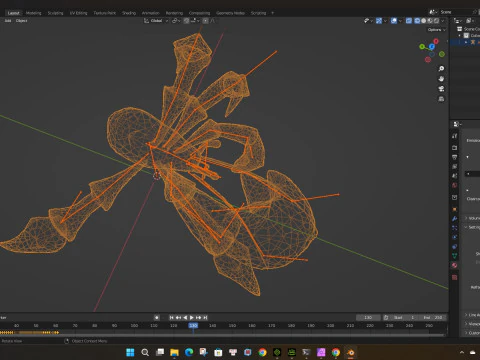Screen dimensions: 480x360
Task: Open the Object Constraints properties tab
Action: [x=455, y=246]
